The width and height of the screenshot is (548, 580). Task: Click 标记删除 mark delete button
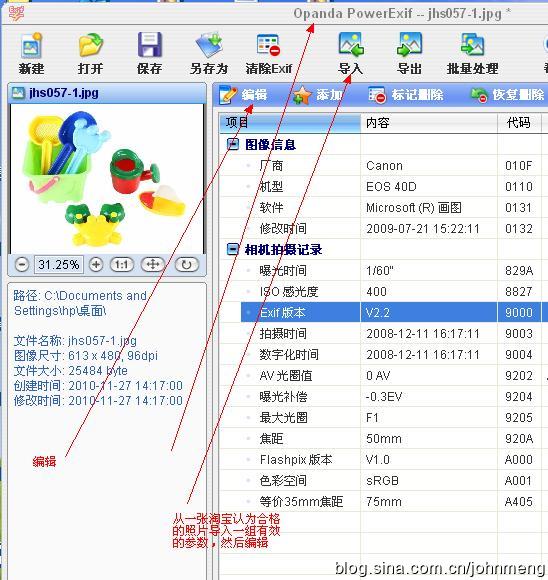pos(406,95)
